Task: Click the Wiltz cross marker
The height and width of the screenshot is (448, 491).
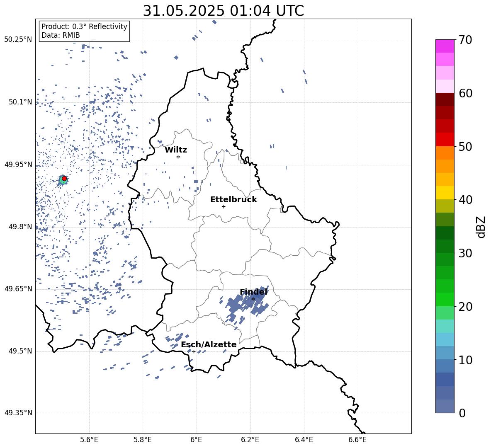Action: tap(178, 157)
